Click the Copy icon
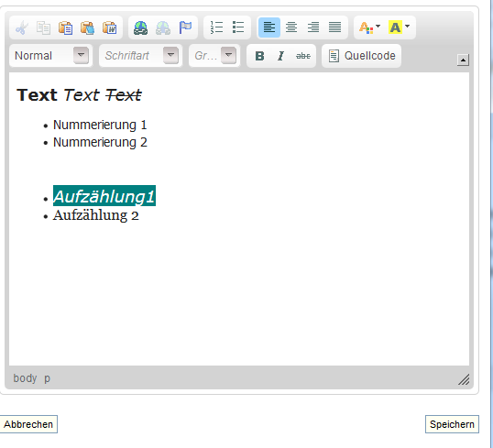Viewport: 493px width, 448px height. [x=43, y=27]
